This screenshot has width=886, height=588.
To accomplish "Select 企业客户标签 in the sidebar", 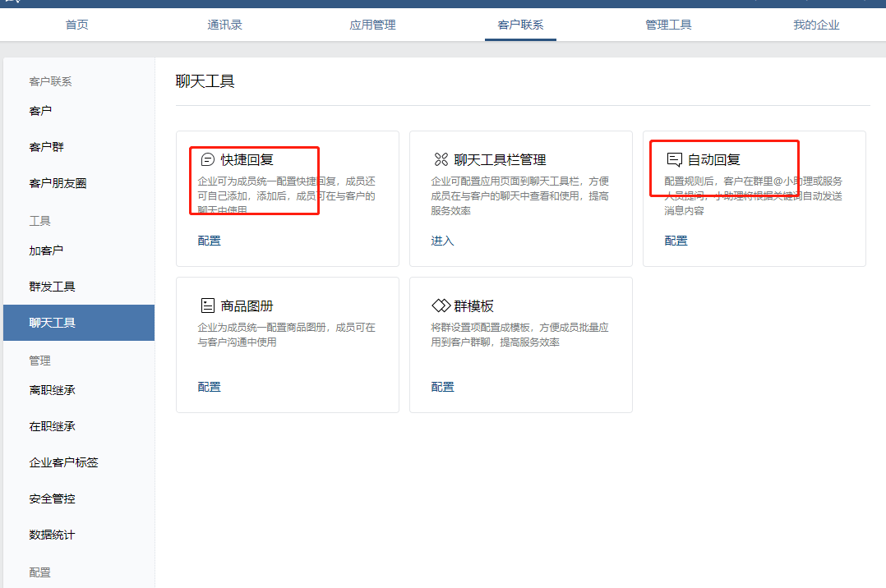I will 63,462.
